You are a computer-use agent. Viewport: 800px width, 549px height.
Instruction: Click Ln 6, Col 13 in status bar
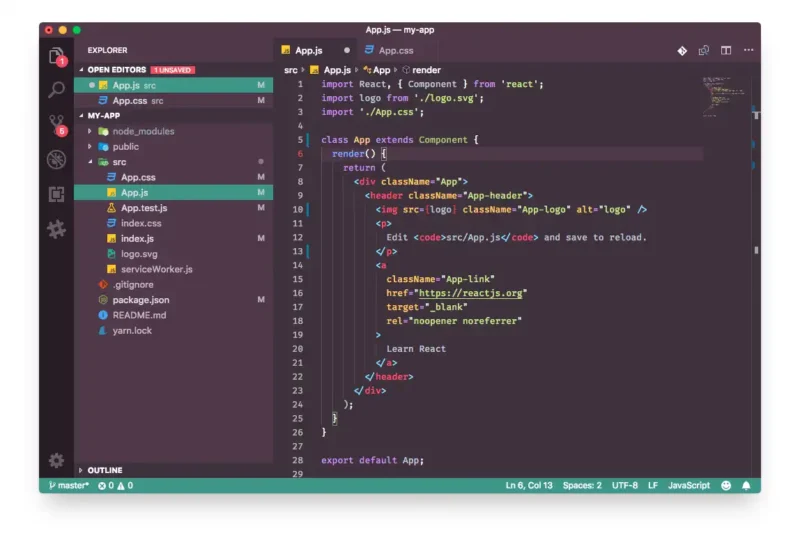[x=529, y=486]
